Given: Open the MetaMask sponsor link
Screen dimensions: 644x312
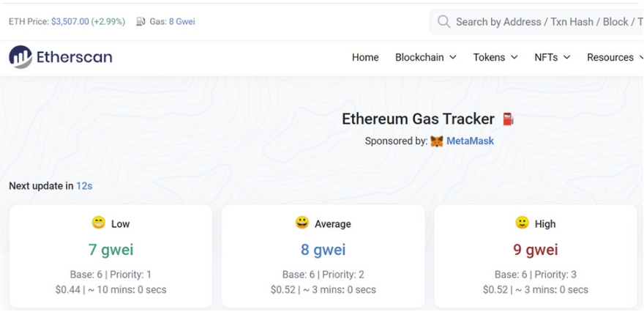Looking at the screenshot, I should click(470, 141).
